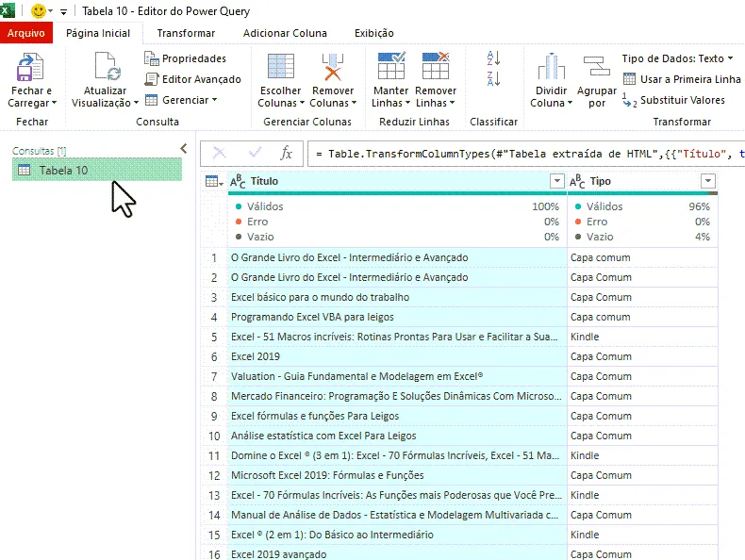Click the Dividir Coluna icon
Viewport: 745px width, 560px height.
pyautogui.click(x=551, y=66)
